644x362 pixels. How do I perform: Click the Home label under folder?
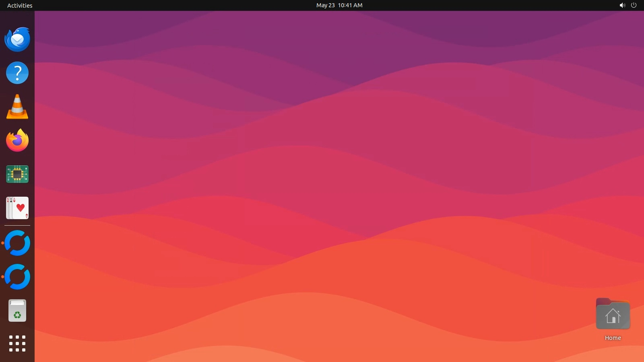[613, 338]
